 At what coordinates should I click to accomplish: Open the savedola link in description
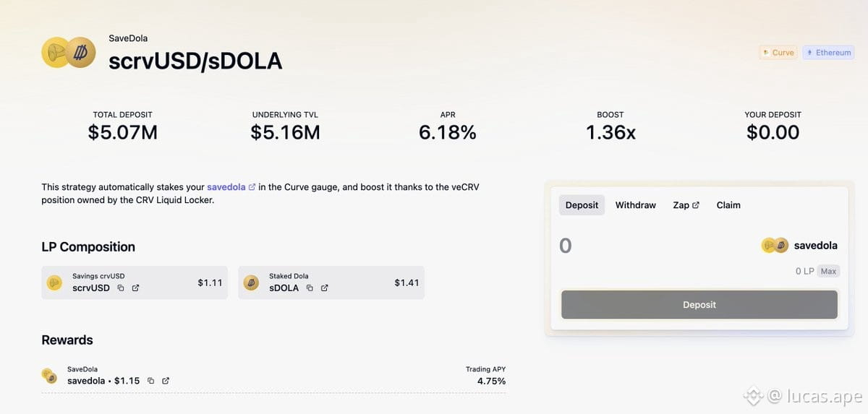tap(226, 187)
